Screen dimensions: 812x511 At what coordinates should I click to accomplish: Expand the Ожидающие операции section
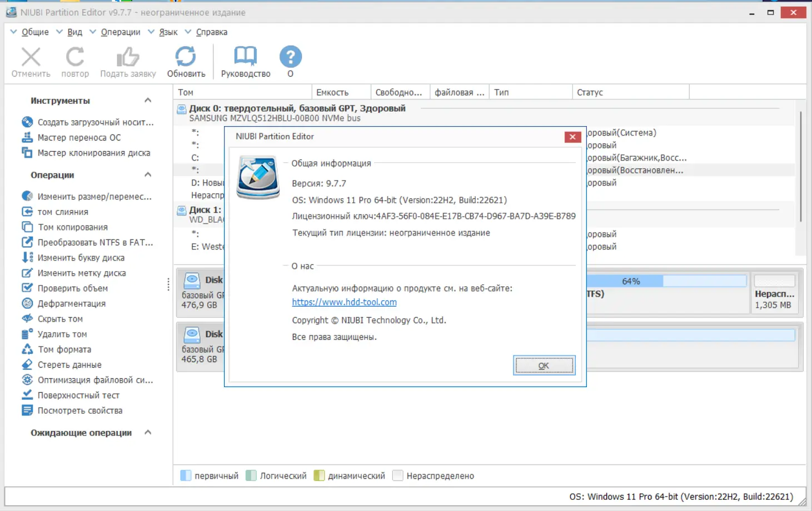click(147, 432)
